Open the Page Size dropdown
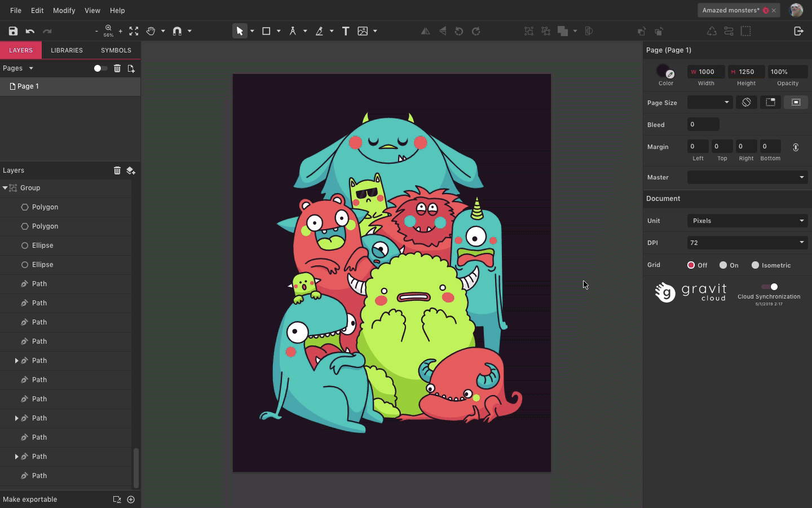The height and width of the screenshot is (508, 812). pyautogui.click(x=709, y=102)
